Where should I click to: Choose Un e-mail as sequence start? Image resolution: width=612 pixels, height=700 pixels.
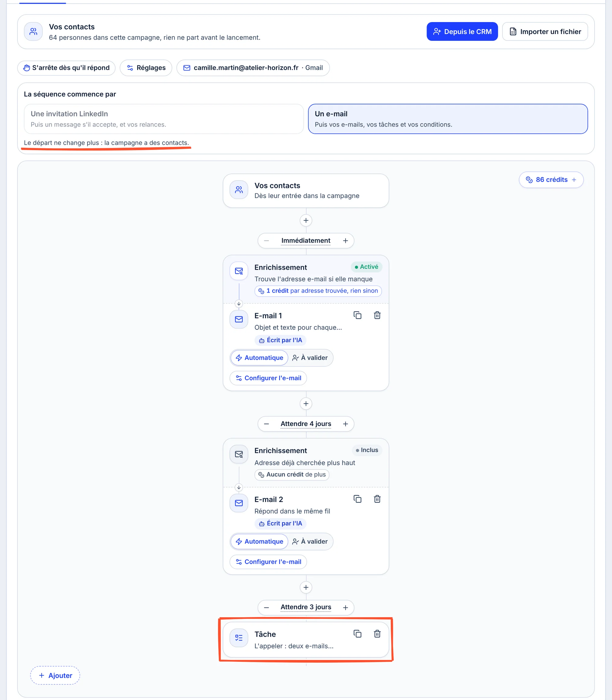tap(448, 119)
